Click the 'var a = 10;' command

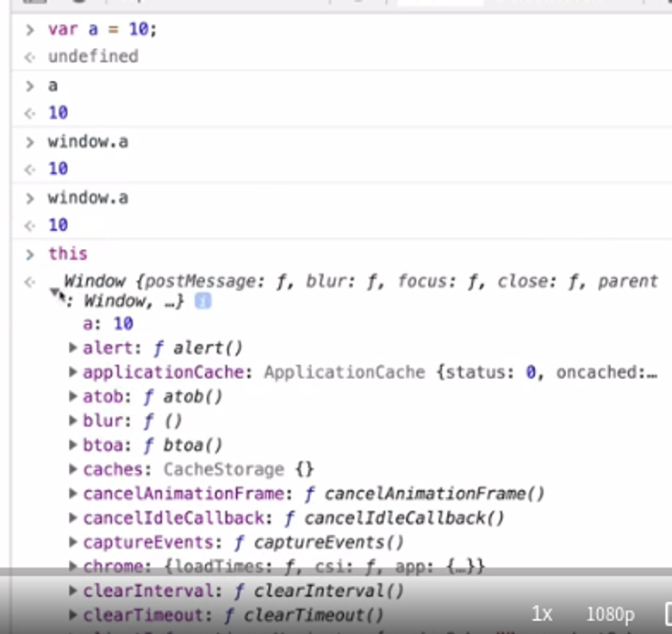(103, 29)
